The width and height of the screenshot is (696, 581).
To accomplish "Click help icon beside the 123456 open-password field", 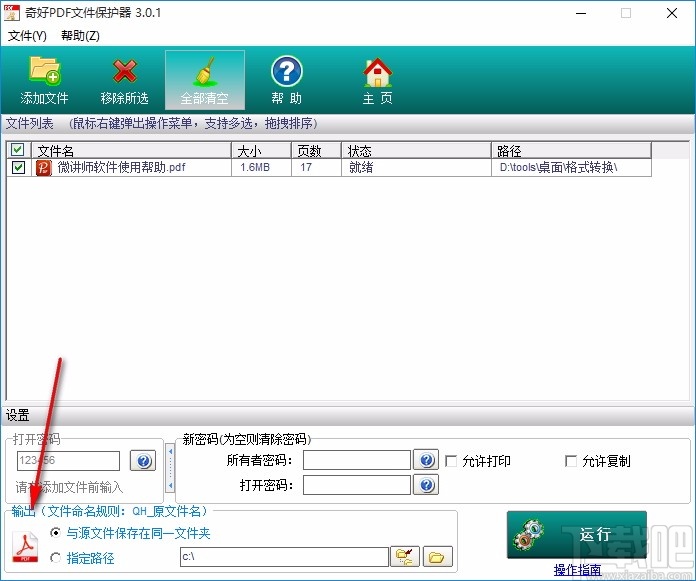I will click(x=143, y=461).
